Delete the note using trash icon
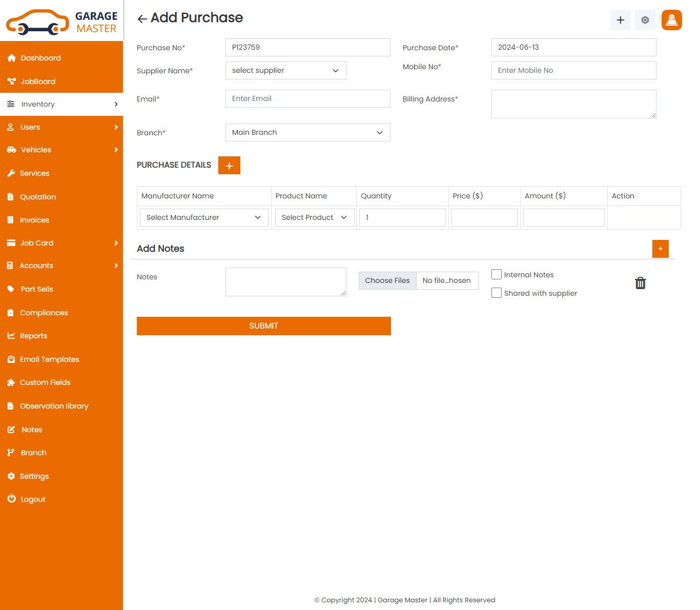The image size is (700, 610). 640,283
